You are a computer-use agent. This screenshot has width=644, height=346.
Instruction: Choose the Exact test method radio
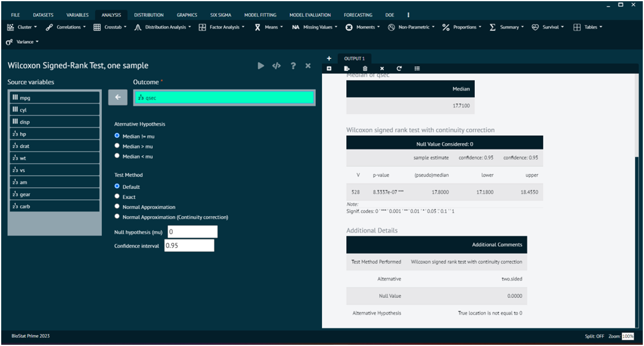coord(117,197)
